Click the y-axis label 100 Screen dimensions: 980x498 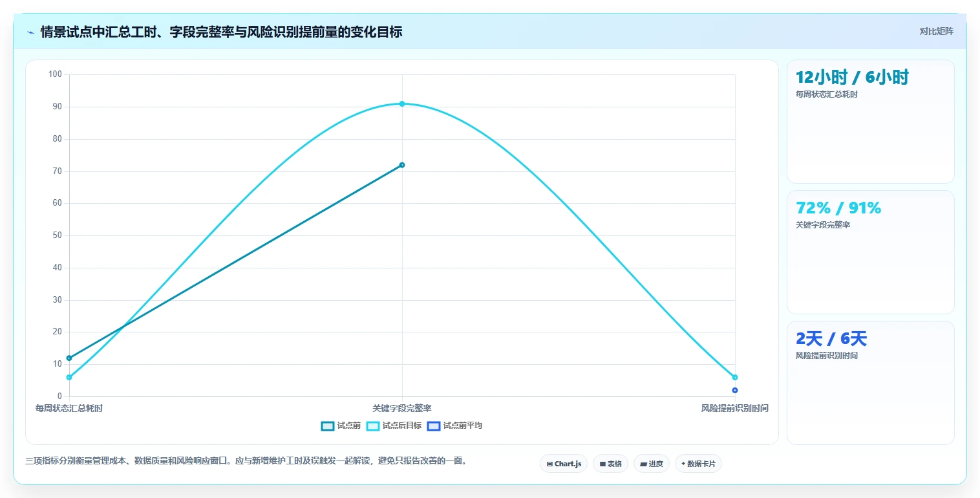(x=55, y=74)
